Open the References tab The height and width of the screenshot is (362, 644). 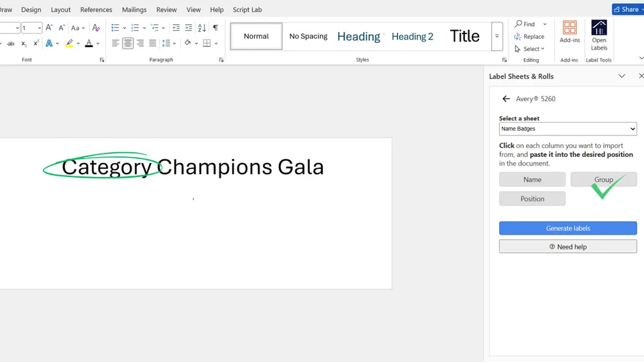(96, 9)
